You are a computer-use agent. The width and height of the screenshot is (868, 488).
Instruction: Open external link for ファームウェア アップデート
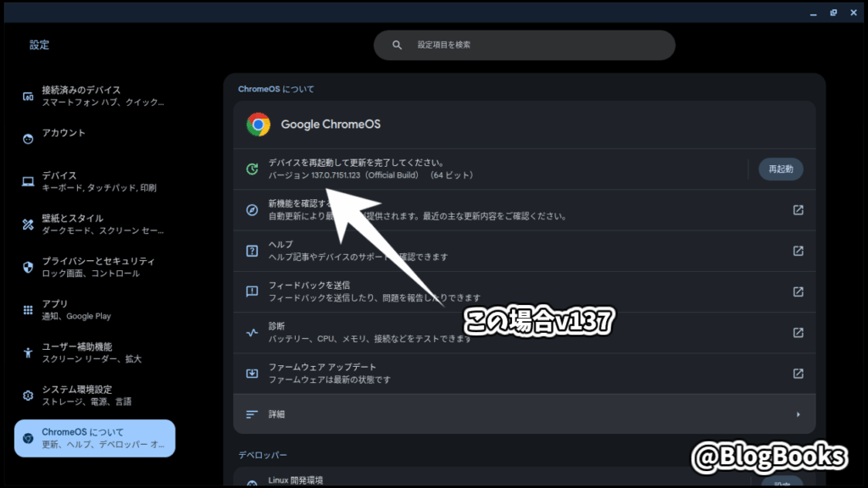tap(798, 373)
